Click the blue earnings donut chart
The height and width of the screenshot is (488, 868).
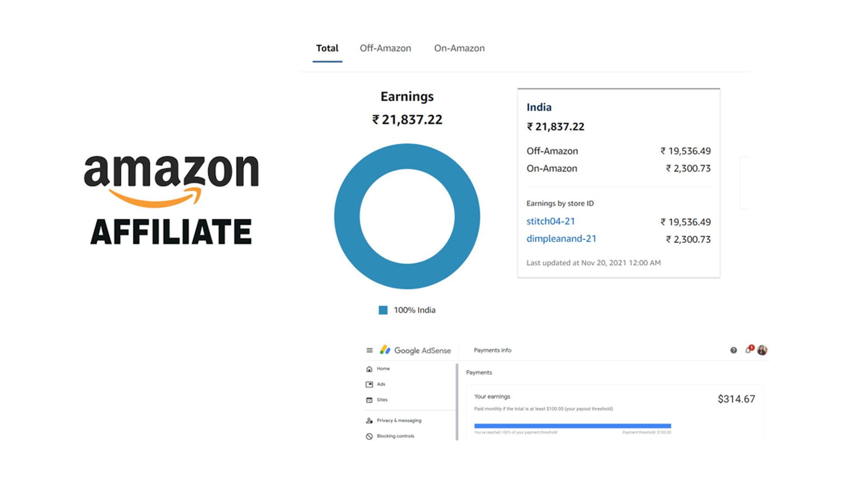[x=347, y=217]
